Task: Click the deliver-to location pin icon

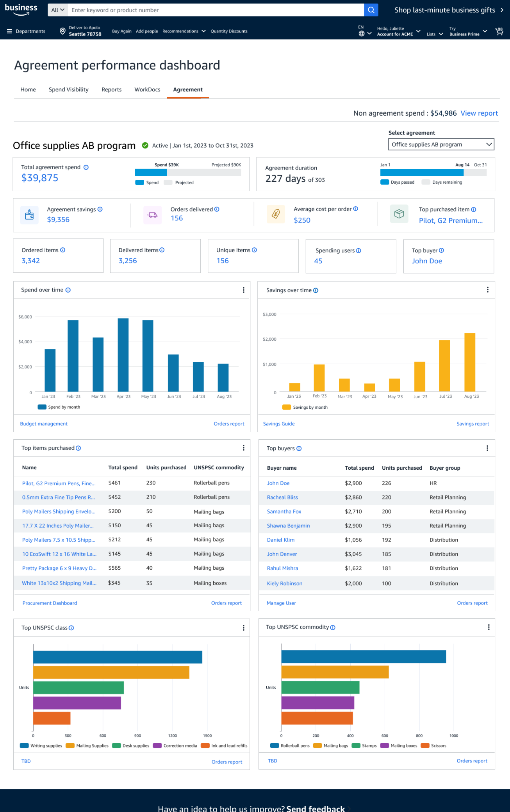Action: click(62, 31)
